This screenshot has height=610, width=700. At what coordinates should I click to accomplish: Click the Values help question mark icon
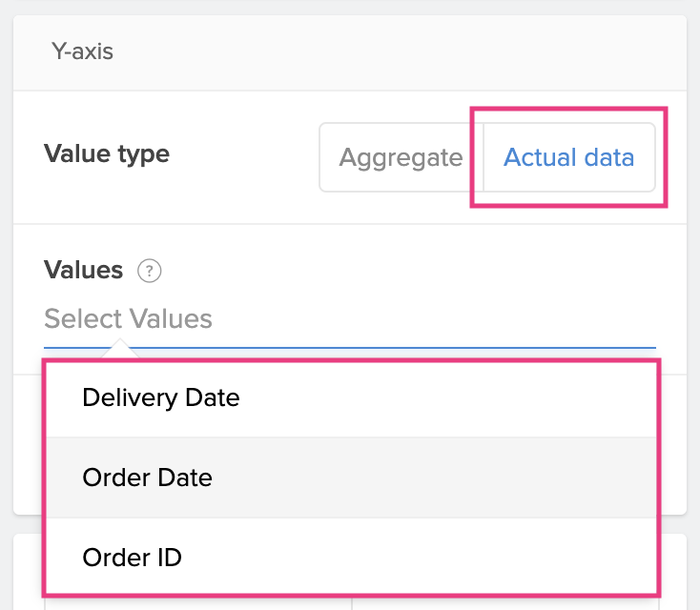(150, 272)
